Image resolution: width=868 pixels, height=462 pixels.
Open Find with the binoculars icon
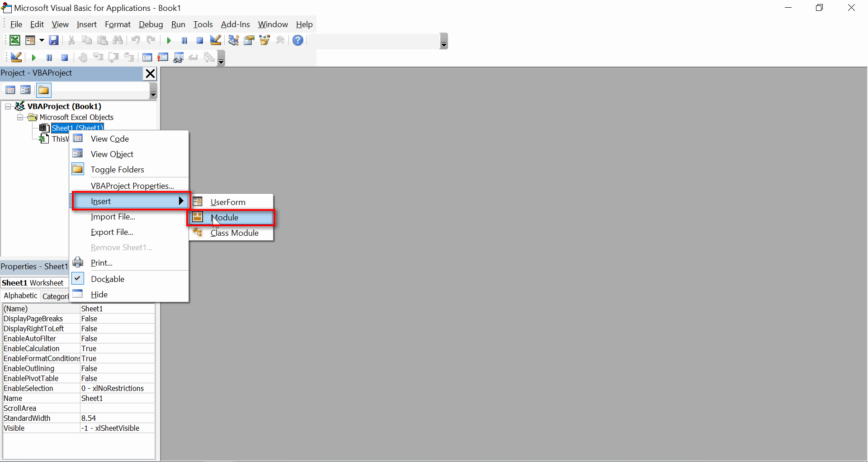point(118,40)
